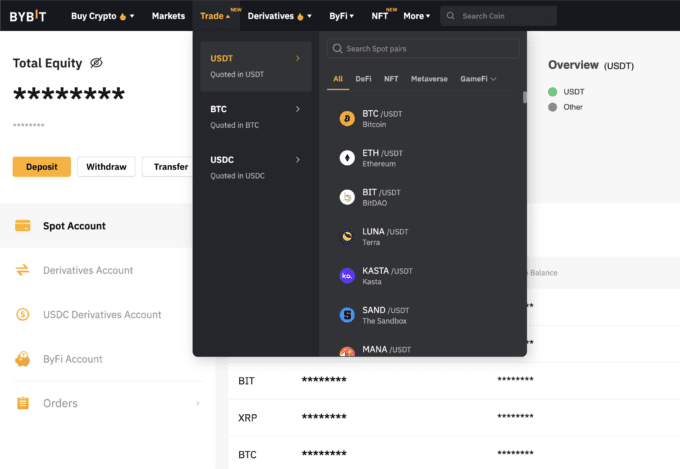Click the green USDT legend dot
This screenshot has width=680, height=469.
pos(552,92)
